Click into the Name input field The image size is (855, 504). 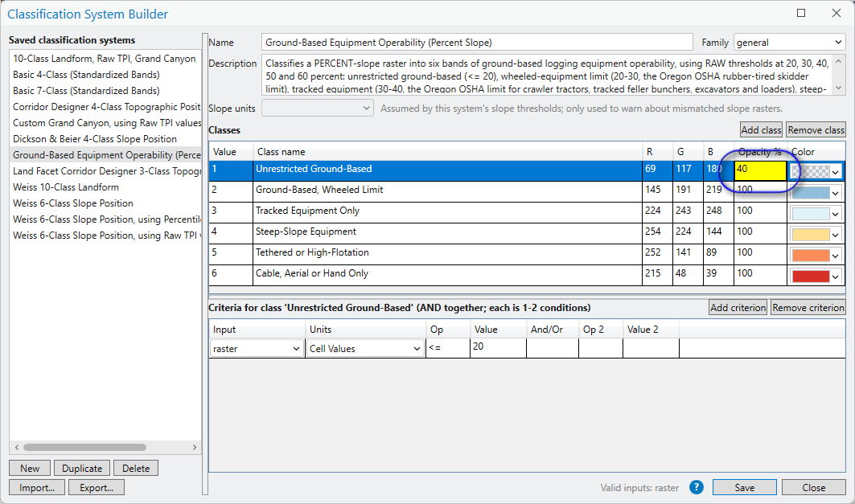tap(477, 43)
